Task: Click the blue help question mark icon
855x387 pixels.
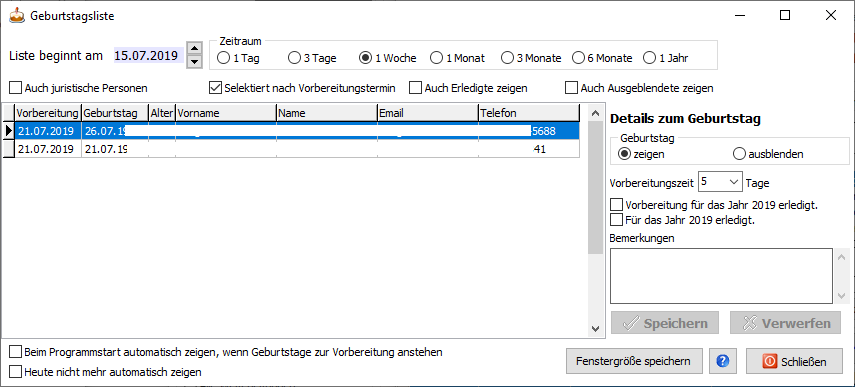Action: pyautogui.click(x=723, y=361)
